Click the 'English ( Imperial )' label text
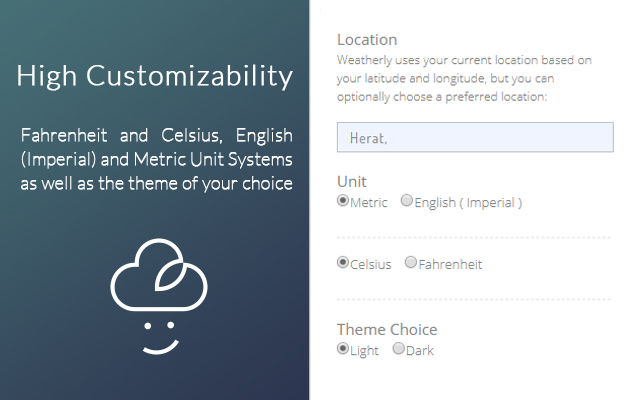Viewport: 640px width, 400px height. pos(469,203)
